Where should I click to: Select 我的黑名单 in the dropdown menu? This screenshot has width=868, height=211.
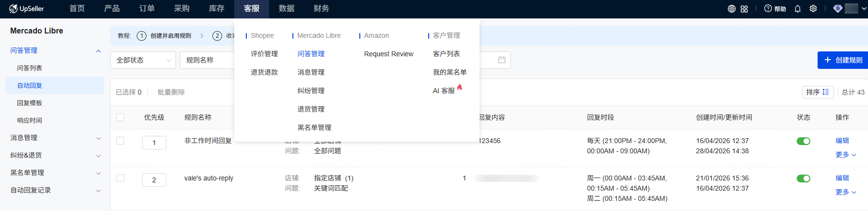(450, 72)
